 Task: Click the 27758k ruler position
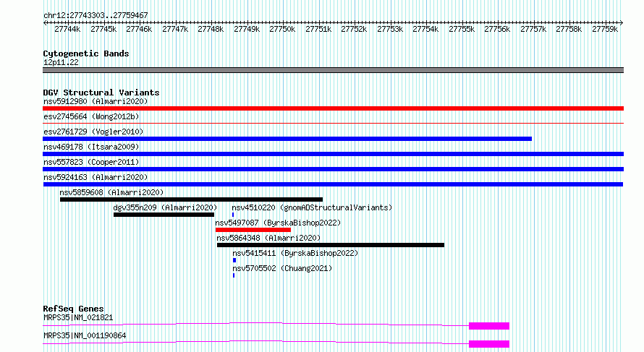point(569,29)
